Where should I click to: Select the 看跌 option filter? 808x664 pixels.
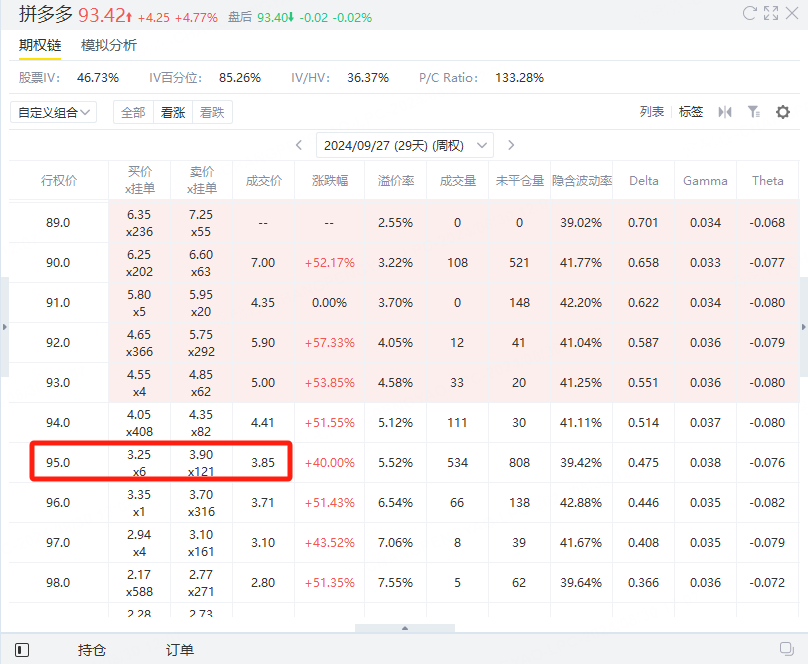(212, 112)
